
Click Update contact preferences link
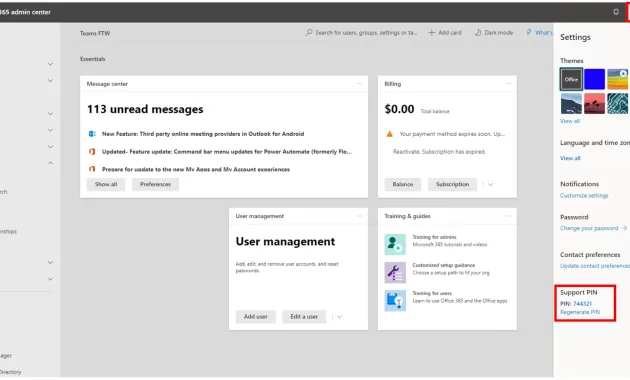pyautogui.click(x=595, y=266)
